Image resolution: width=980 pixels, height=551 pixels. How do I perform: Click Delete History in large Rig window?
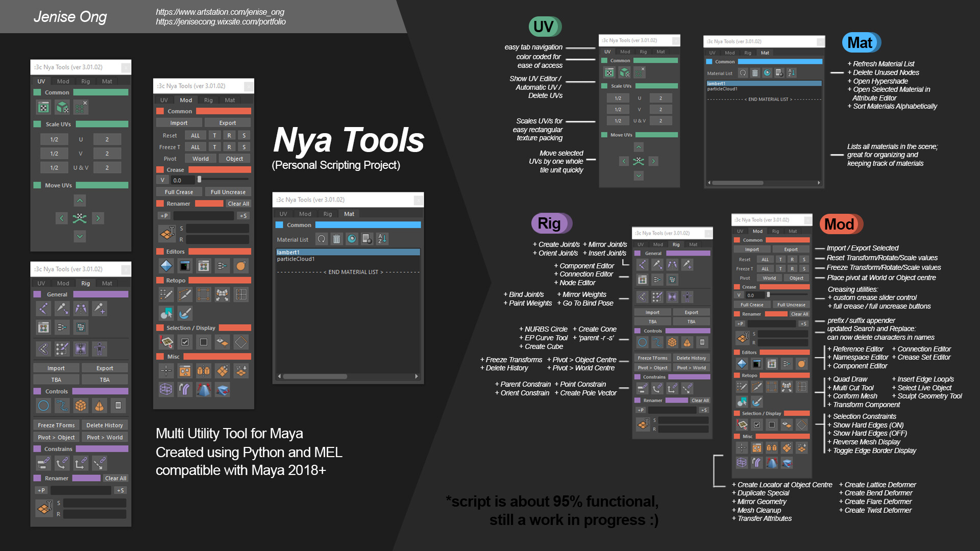[x=105, y=425]
